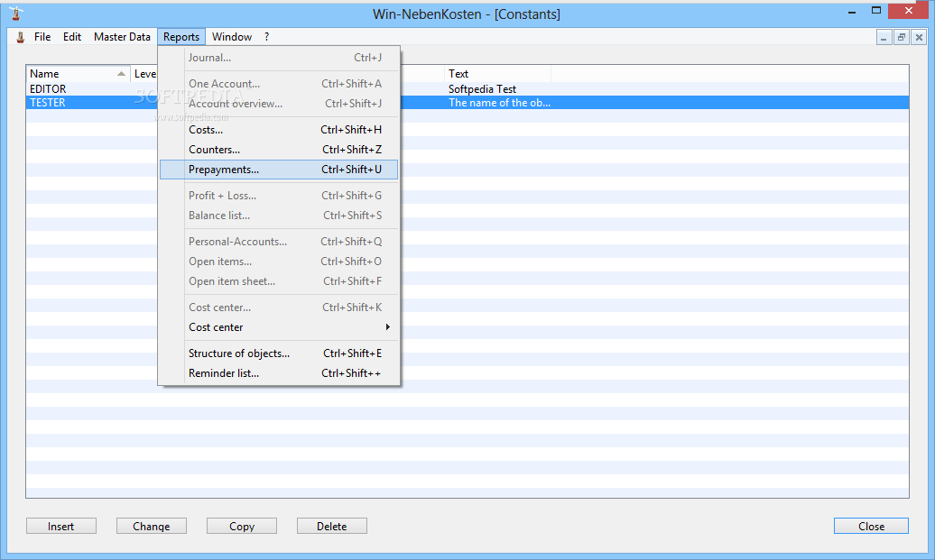Click the Text column header

tap(497, 74)
